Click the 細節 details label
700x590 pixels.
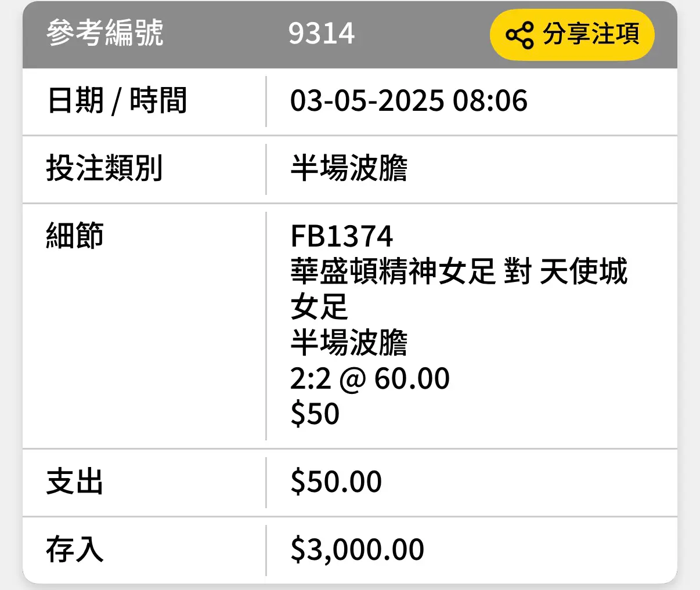click(x=75, y=236)
